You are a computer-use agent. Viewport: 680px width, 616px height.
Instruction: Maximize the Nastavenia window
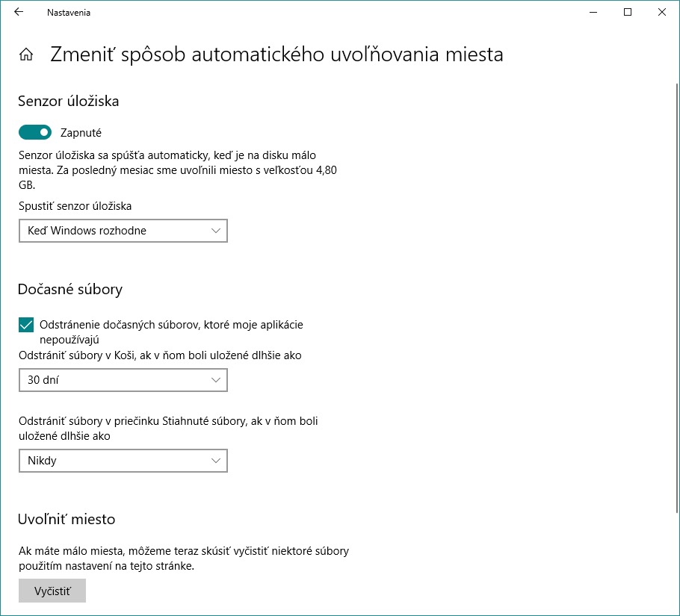(628, 12)
